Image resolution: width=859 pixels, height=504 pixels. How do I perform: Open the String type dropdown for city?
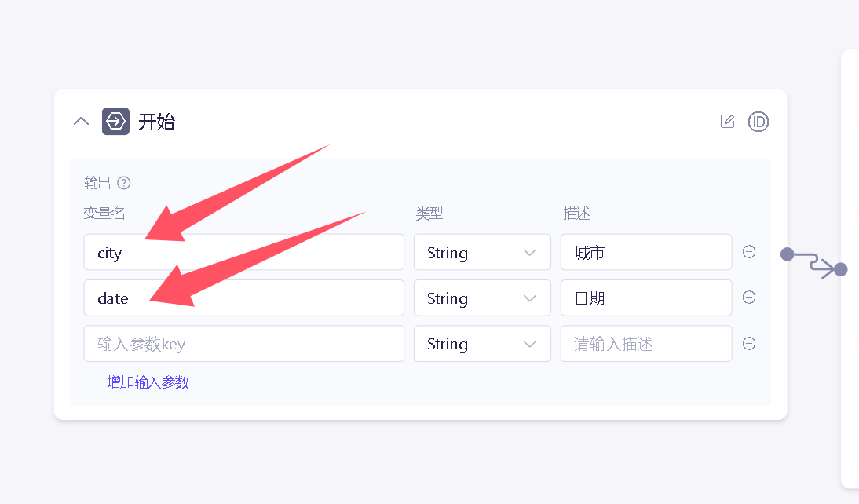tap(481, 252)
